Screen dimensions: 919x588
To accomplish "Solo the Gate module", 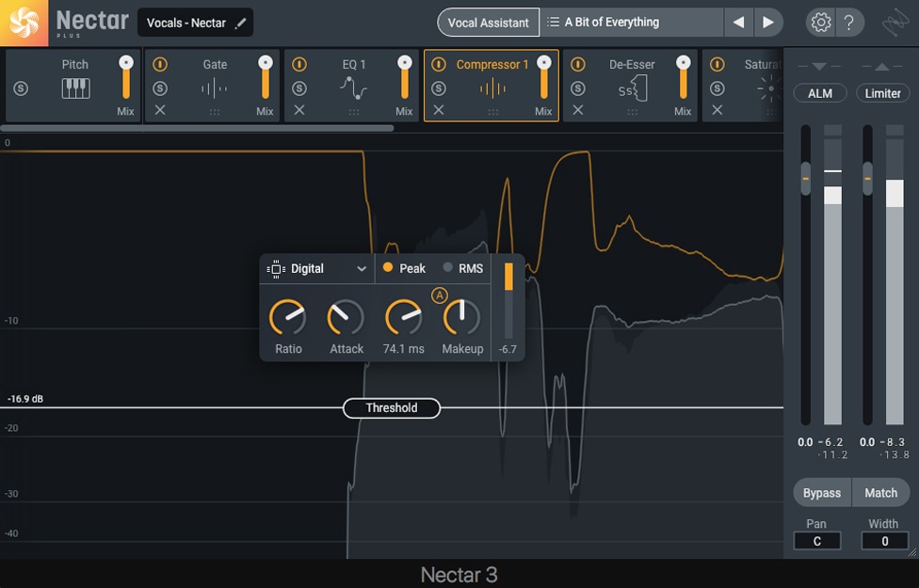I will click(160, 88).
